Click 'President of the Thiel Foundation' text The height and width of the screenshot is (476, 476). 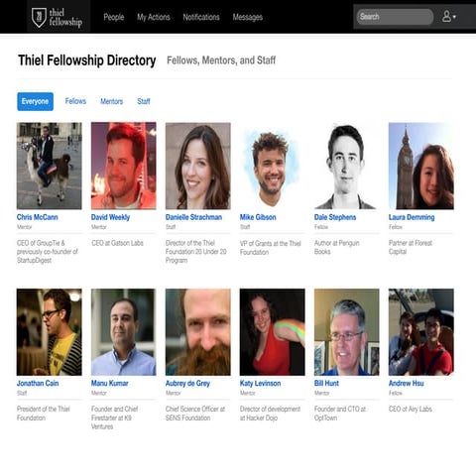(x=44, y=414)
